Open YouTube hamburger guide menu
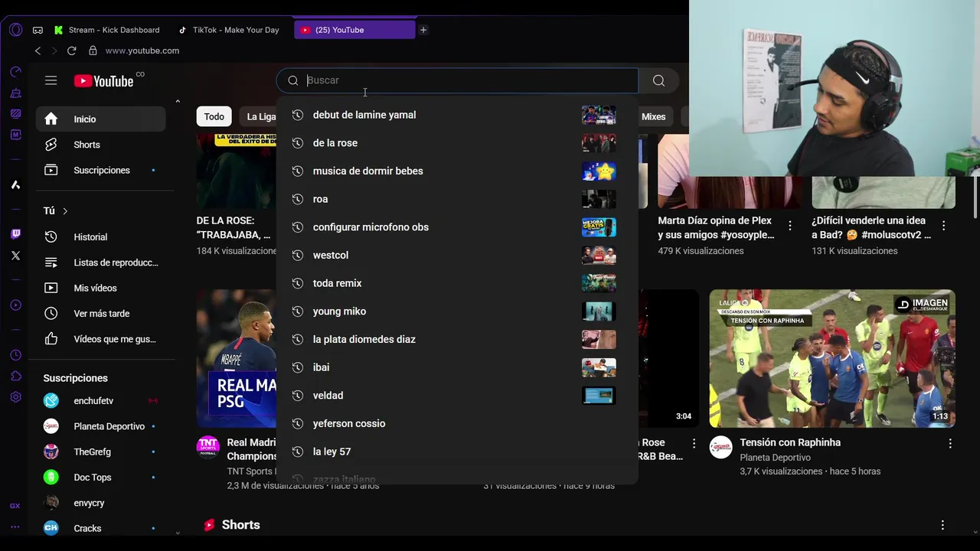980x551 pixels. tap(51, 80)
